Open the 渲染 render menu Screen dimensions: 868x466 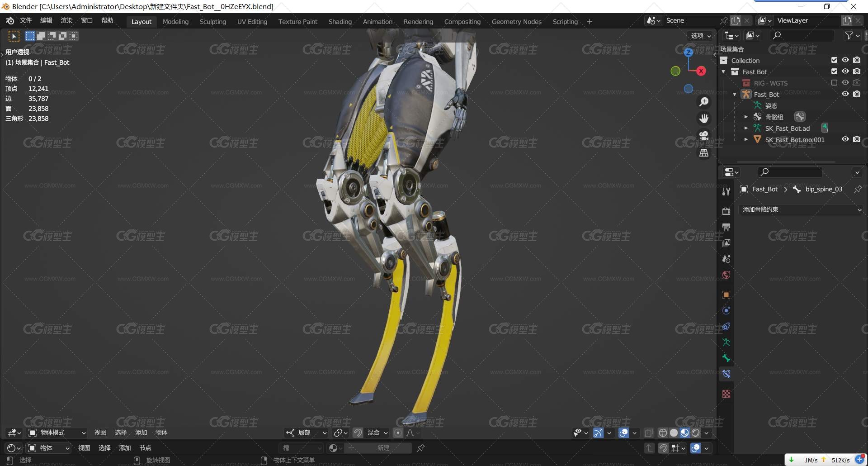tap(66, 20)
